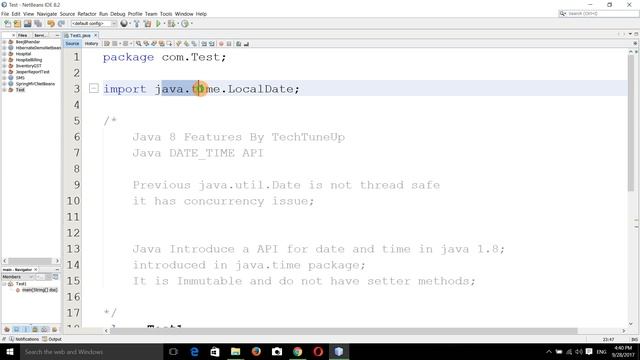Toggle Show Fields filter in Navigator
640x360 pixels.
[16, 329]
